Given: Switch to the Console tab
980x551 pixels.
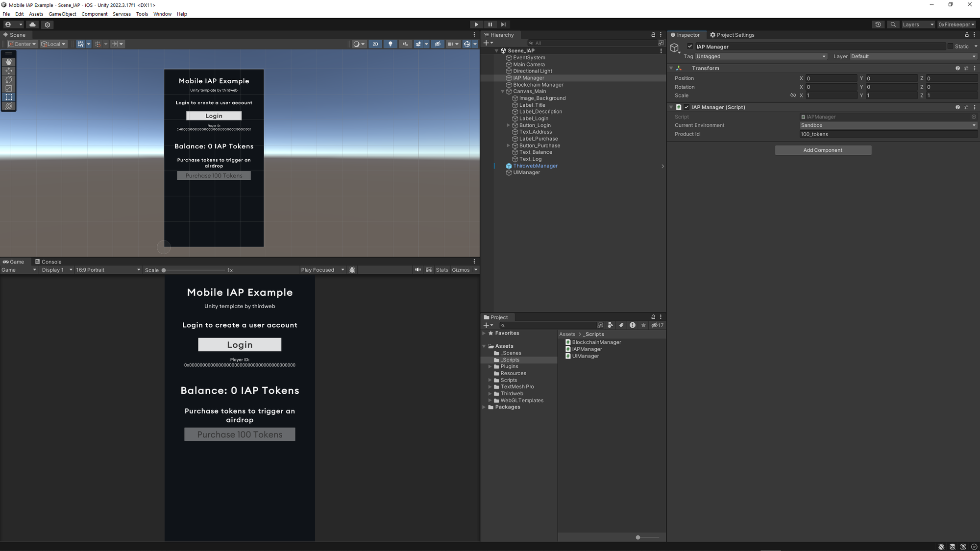Looking at the screenshot, I should click(48, 262).
